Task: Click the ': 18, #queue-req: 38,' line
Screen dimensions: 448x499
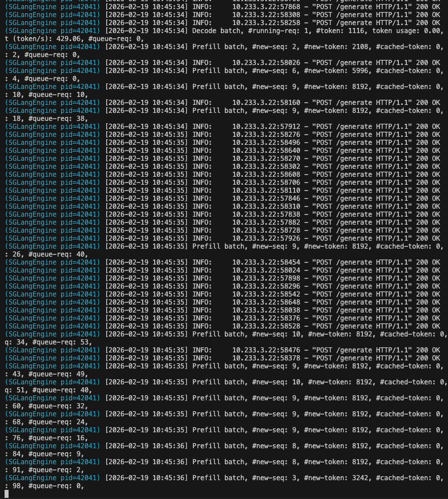Action: click(46, 119)
